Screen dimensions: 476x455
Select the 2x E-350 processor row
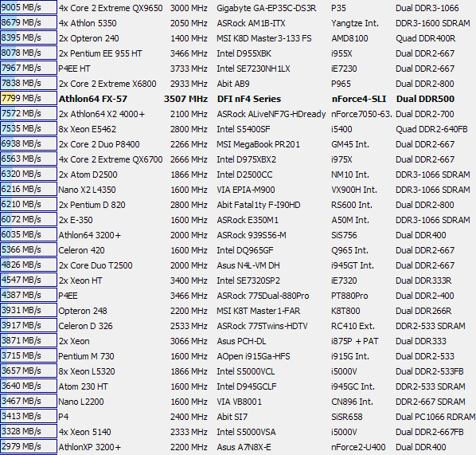[238, 220]
